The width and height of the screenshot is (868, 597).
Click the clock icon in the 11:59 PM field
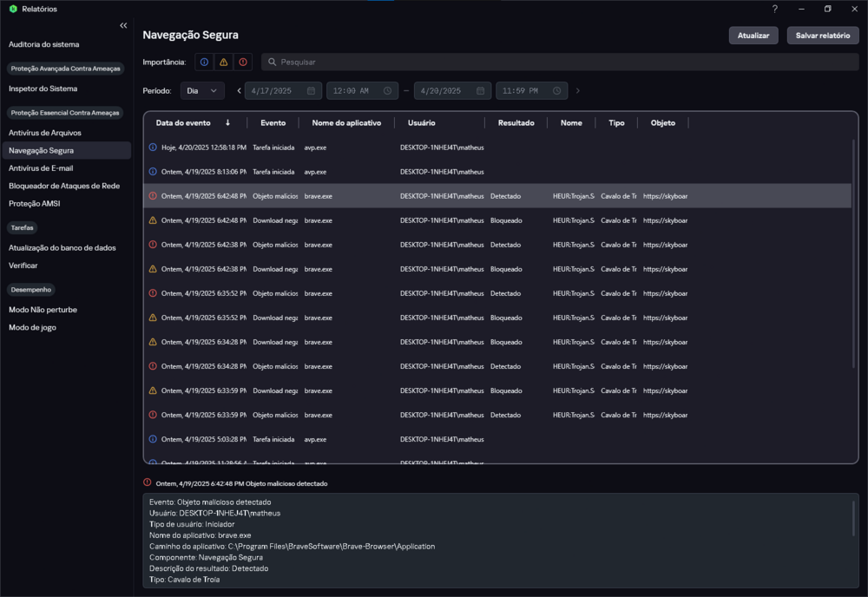coord(556,91)
